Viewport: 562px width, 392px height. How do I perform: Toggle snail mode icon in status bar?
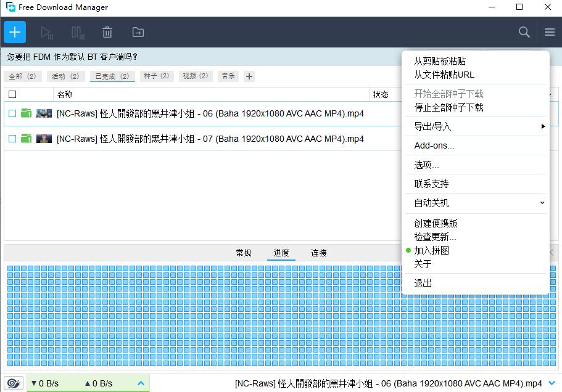14,383
